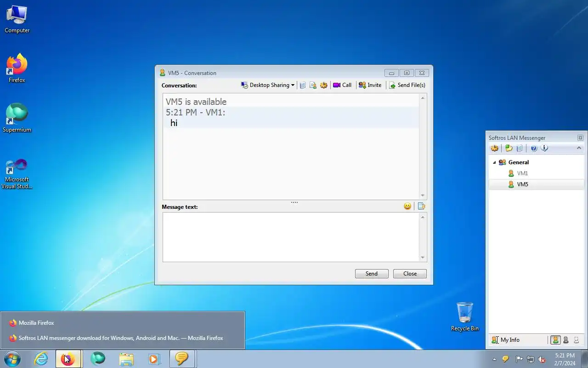Open network tray icon
588x368 pixels.
tap(531, 359)
